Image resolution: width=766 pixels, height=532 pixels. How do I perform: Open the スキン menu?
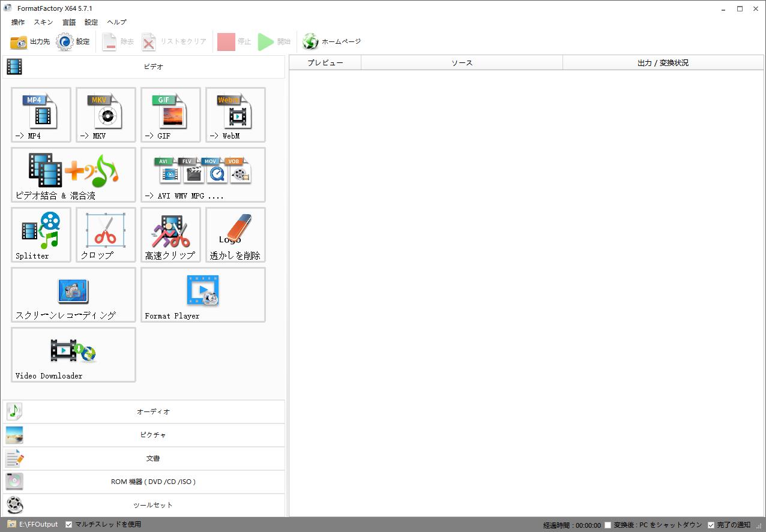pyautogui.click(x=43, y=22)
